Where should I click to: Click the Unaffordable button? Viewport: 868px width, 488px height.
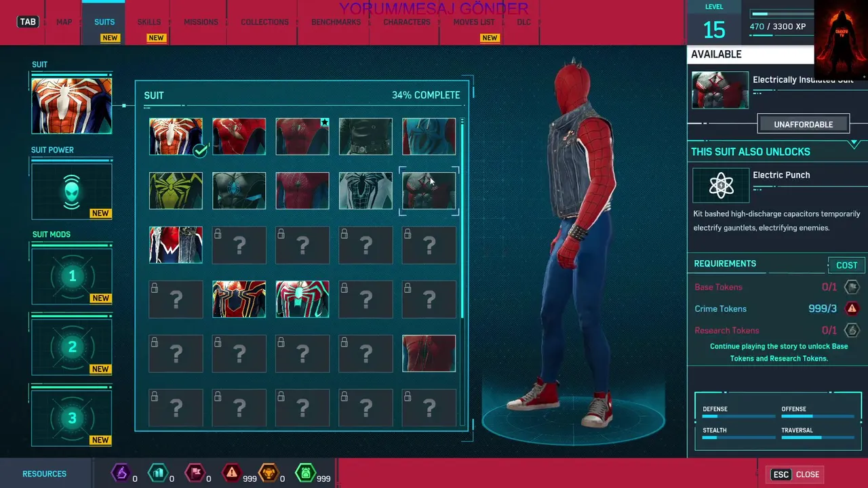click(x=803, y=124)
